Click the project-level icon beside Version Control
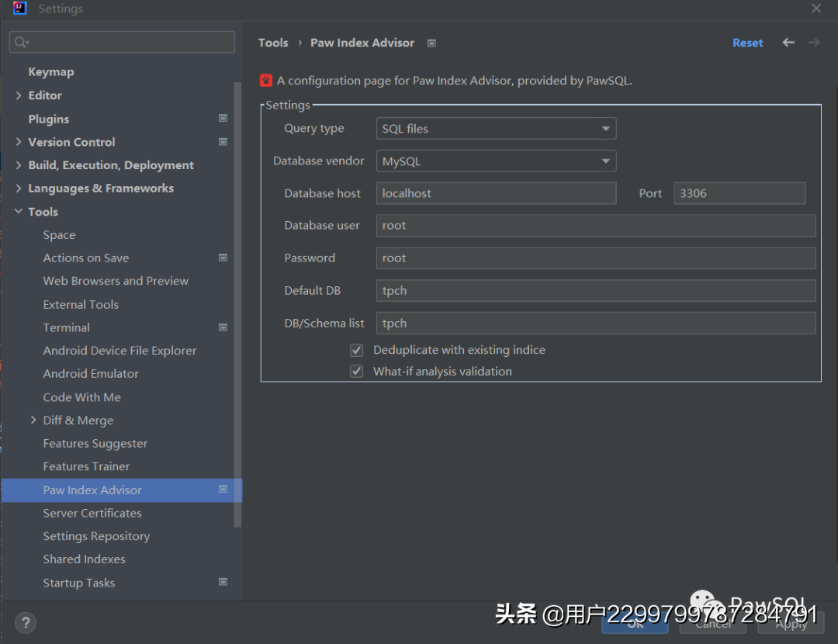Screen dimensions: 838x644 (223, 142)
